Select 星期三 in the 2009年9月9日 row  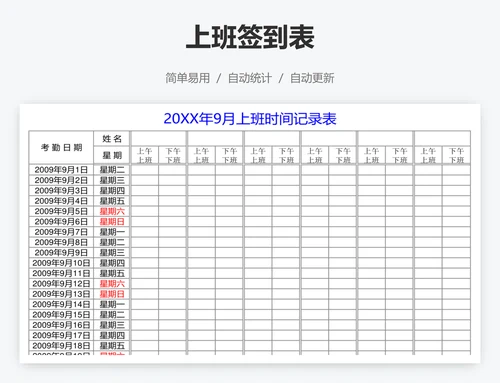[x=112, y=252]
